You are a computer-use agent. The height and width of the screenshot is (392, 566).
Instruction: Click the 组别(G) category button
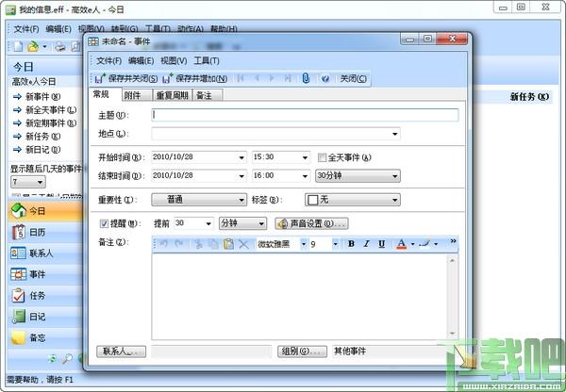pos(302,351)
